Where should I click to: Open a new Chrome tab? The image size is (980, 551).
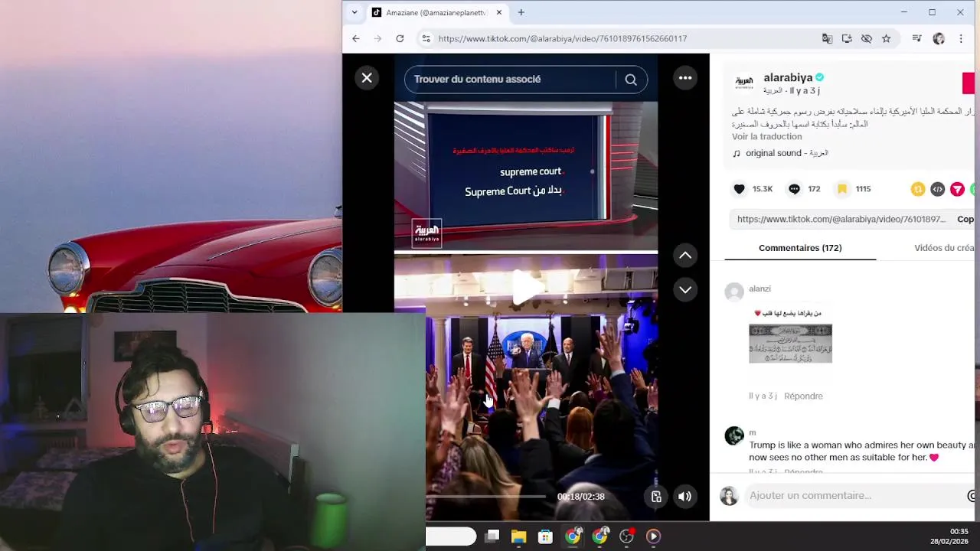click(521, 12)
